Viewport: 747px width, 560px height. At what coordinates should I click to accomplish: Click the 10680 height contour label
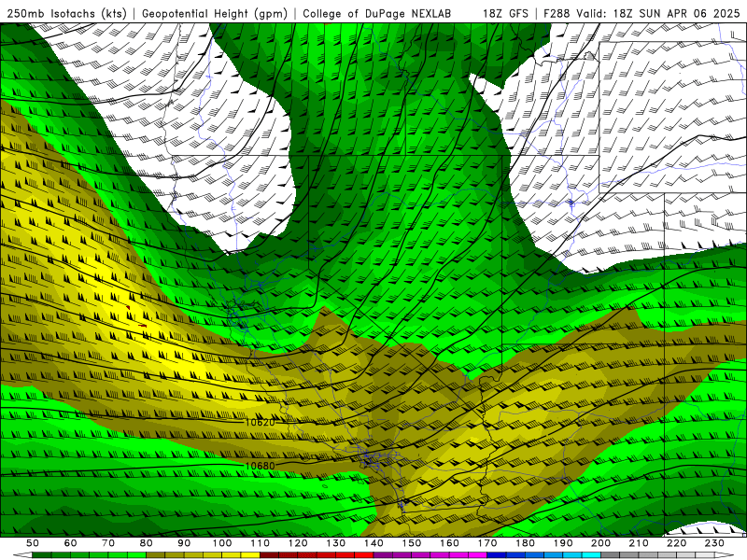pyautogui.click(x=260, y=465)
